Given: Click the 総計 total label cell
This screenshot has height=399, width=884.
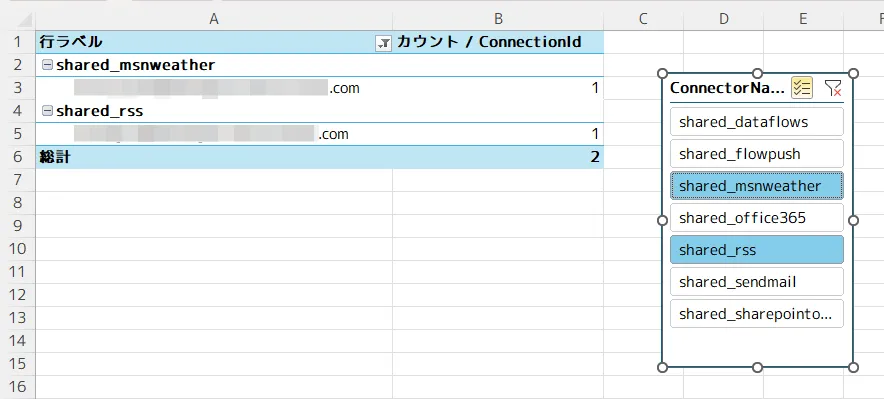Looking at the screenshot, I should click(214, 157).
